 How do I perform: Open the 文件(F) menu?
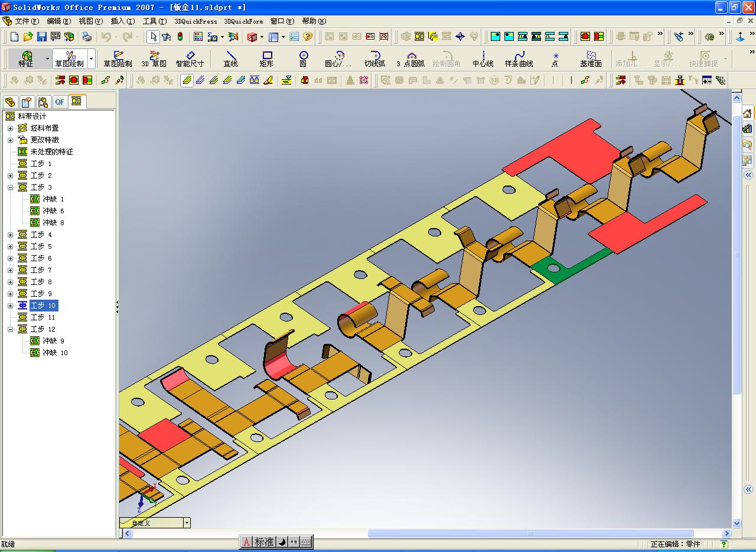pos(27,21)
